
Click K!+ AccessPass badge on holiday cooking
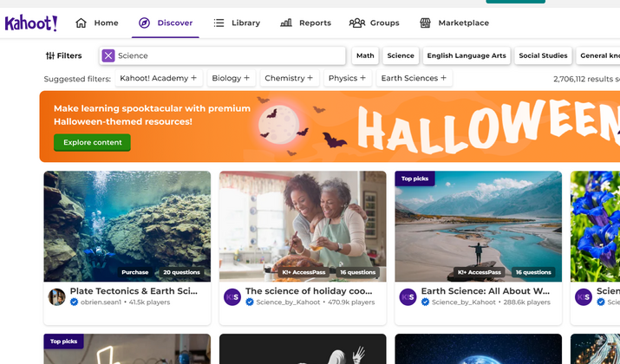tap(303, 272)
